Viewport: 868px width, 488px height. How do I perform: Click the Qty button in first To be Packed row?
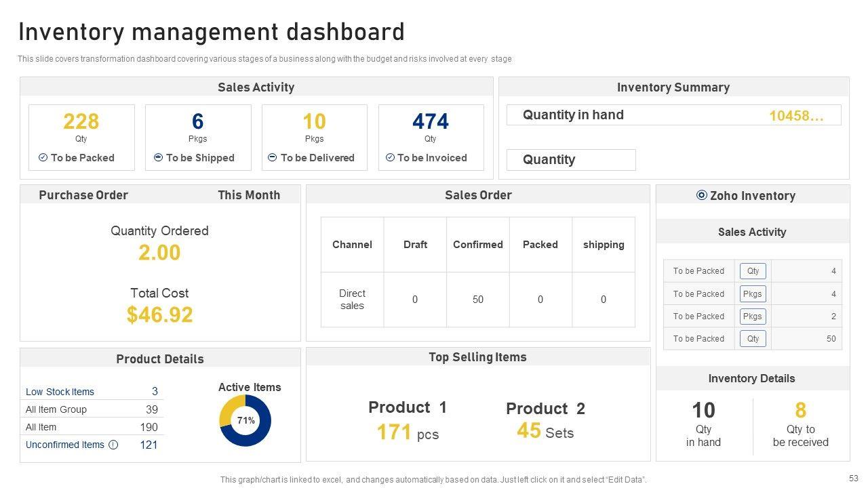point(753,271)
